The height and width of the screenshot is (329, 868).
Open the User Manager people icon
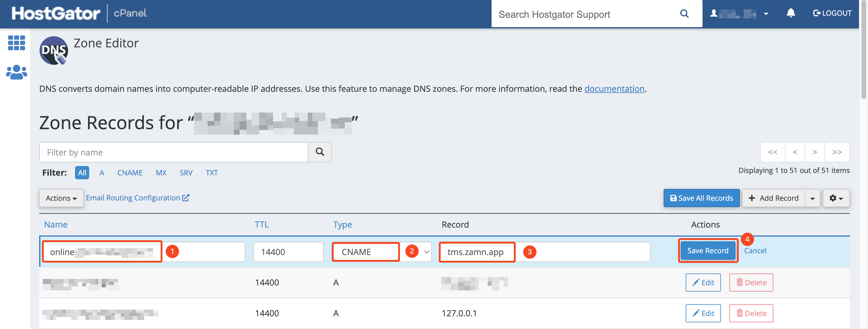16,72
